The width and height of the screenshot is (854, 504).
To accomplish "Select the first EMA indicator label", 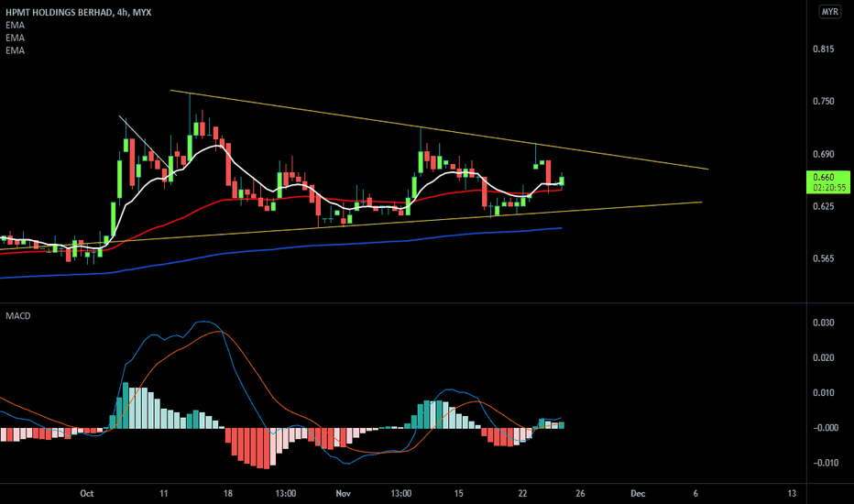I will pyautogui.click(x=16, y=25).
